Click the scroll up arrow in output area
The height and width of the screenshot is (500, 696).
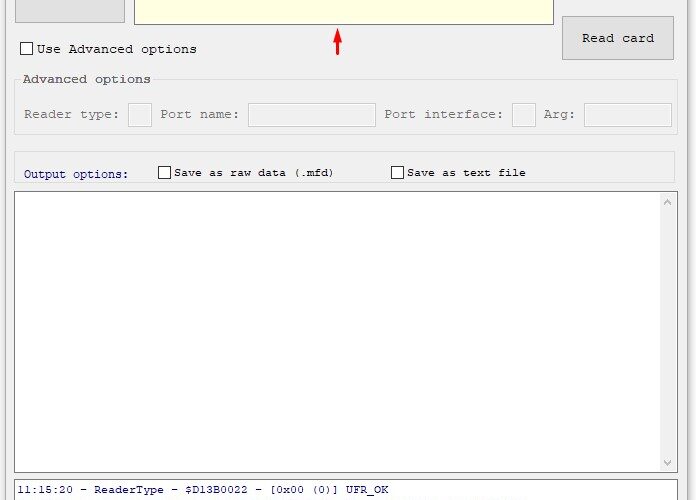[667, 202]
